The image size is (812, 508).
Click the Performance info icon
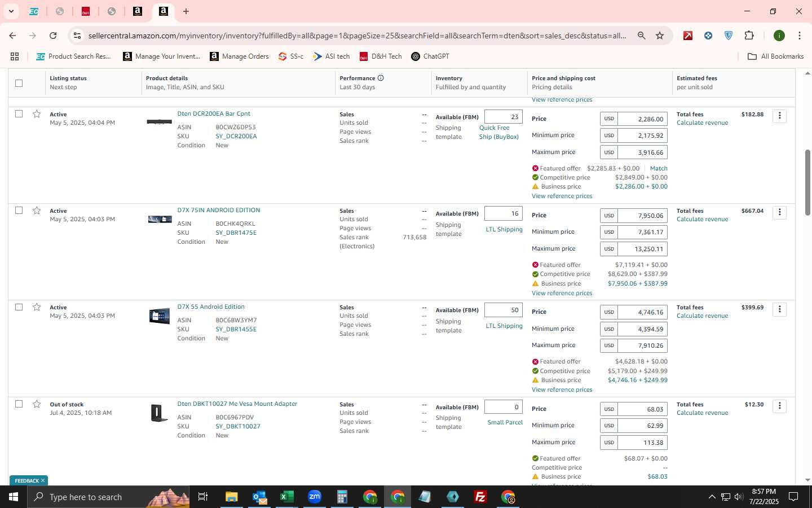coord(381,78)
